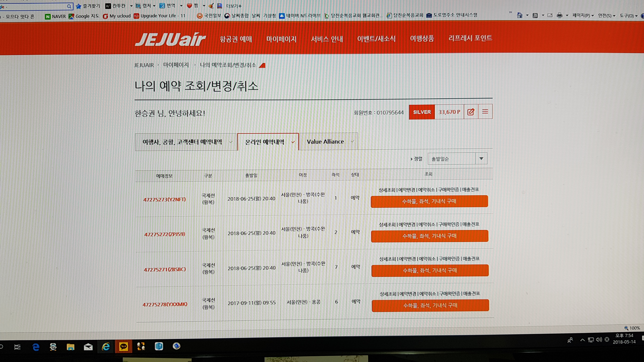644x362 pixels.
Task: Open KakaoTalk from the taskbar
Action: pos(123,347)
